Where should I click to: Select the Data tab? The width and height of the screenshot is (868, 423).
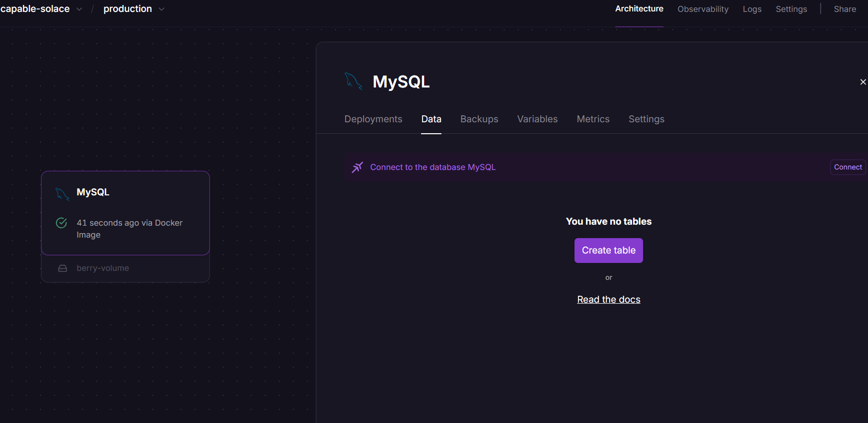tap(431, 119)
